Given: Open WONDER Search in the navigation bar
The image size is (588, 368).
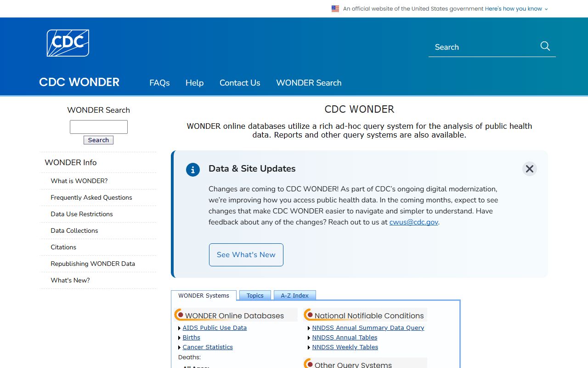Looking at the screenshot, I should (309, 83).
